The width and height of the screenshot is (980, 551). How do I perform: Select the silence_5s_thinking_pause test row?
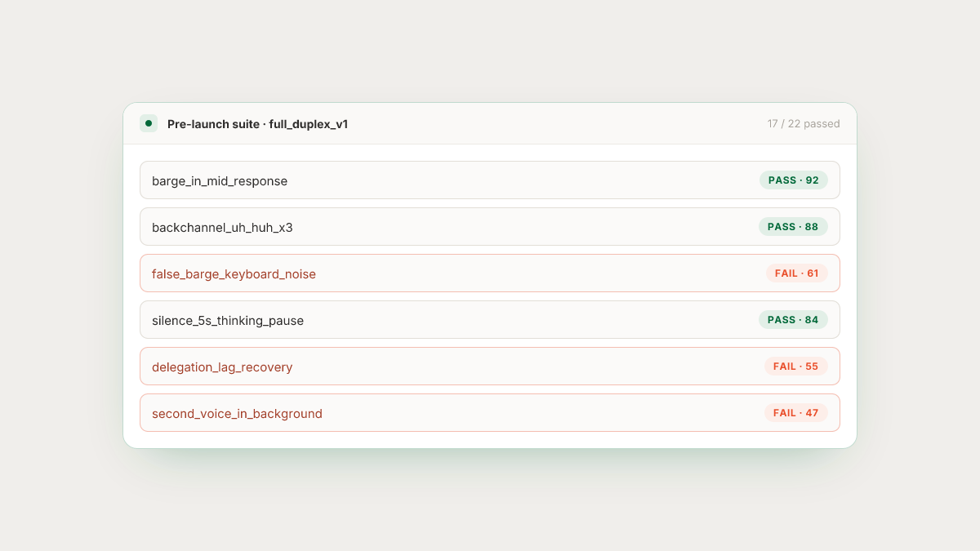[x=490, y=320]
